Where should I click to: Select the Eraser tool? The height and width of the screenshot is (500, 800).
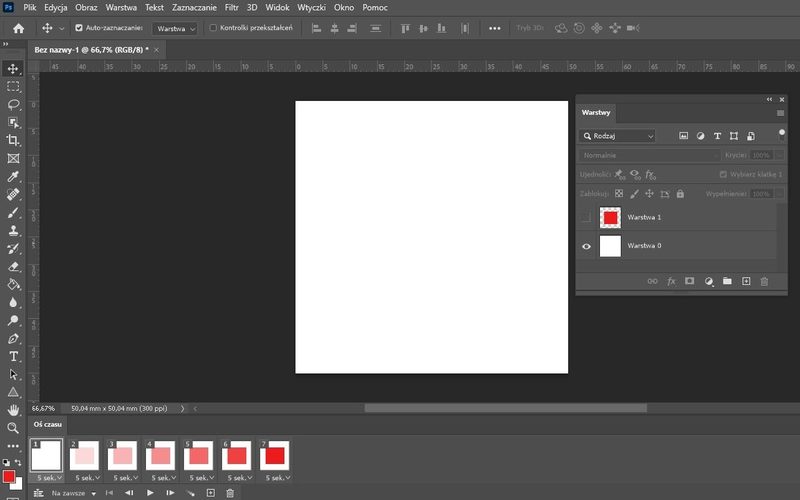click(x=13, y=266)
